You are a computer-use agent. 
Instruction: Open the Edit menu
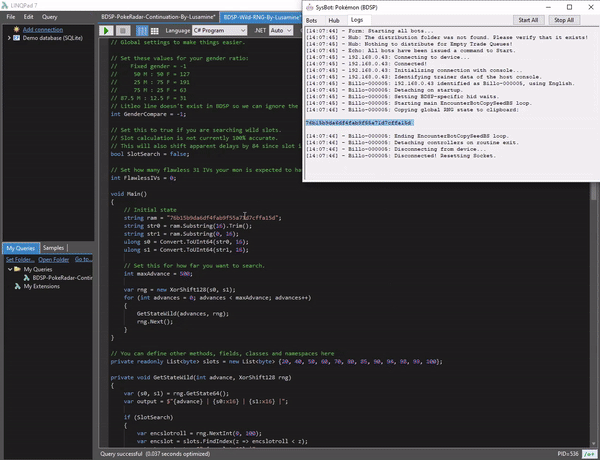(x=28, y=17)
